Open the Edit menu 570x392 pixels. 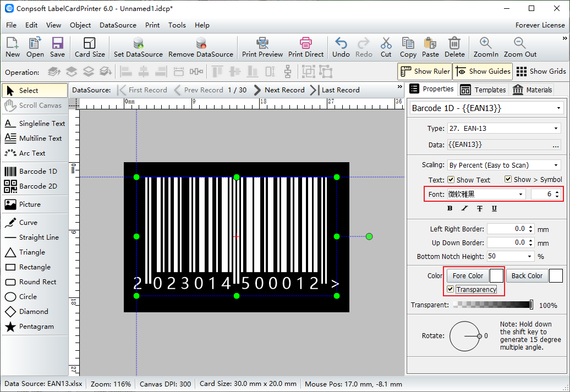(31, 25)
